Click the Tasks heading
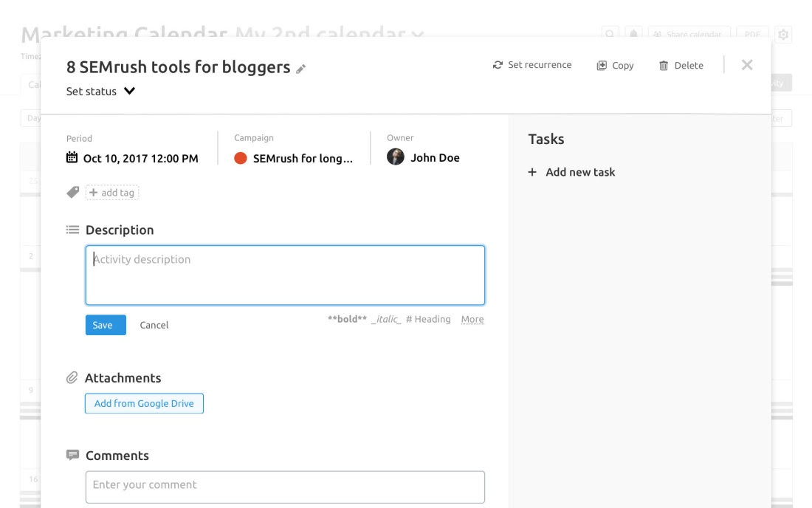 (546, 139)
